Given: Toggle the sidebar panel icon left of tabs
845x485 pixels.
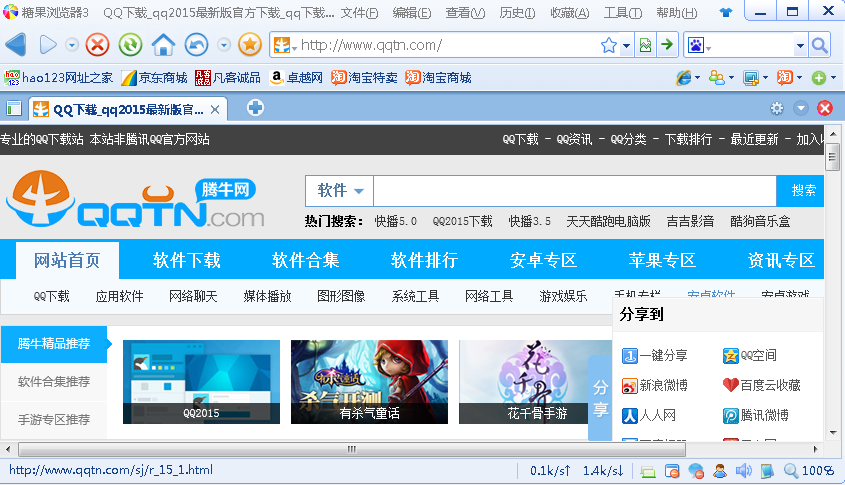Looking at the screenshot, I should coord(14,108).
